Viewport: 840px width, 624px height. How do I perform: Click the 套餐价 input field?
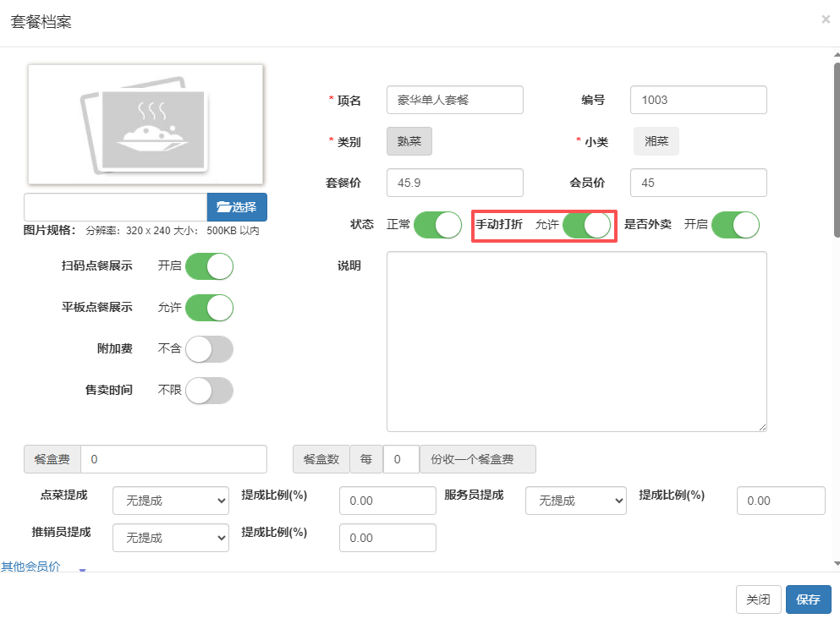454,183
